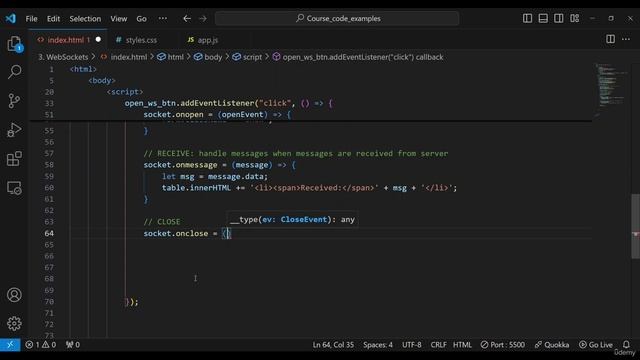Open the notifications bell
Image resolution: width=640 pixels, height=360 pixels.
coord(626,345)
